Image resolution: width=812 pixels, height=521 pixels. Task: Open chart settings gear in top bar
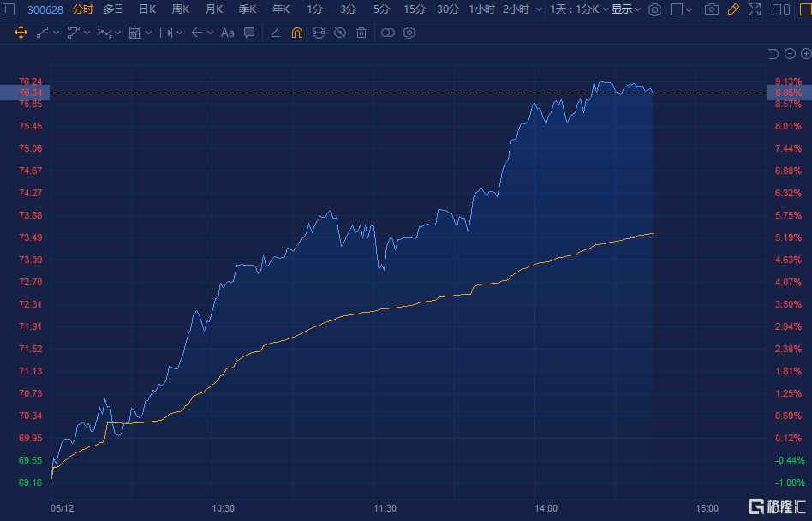point(654,9)
